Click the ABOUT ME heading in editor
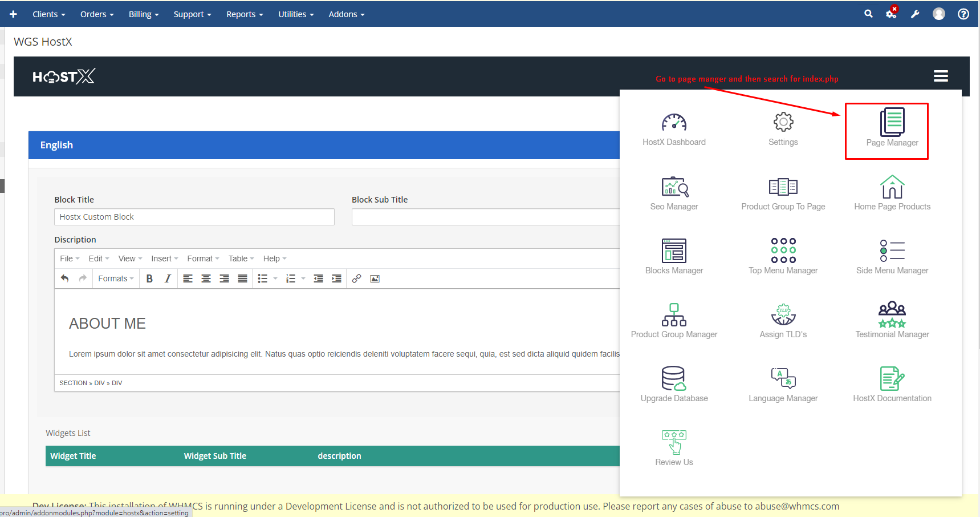980x517 pixels. (107, 324)
